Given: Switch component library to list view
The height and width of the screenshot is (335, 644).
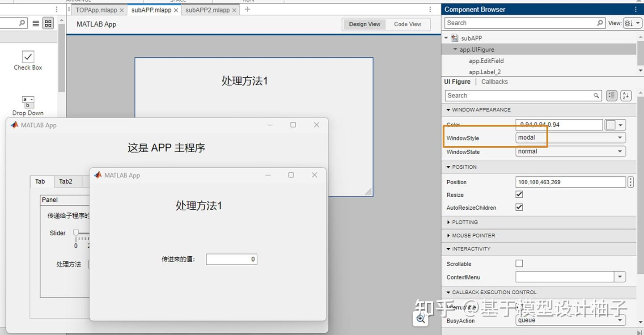Looking at the screenshot, I should 35,23.
